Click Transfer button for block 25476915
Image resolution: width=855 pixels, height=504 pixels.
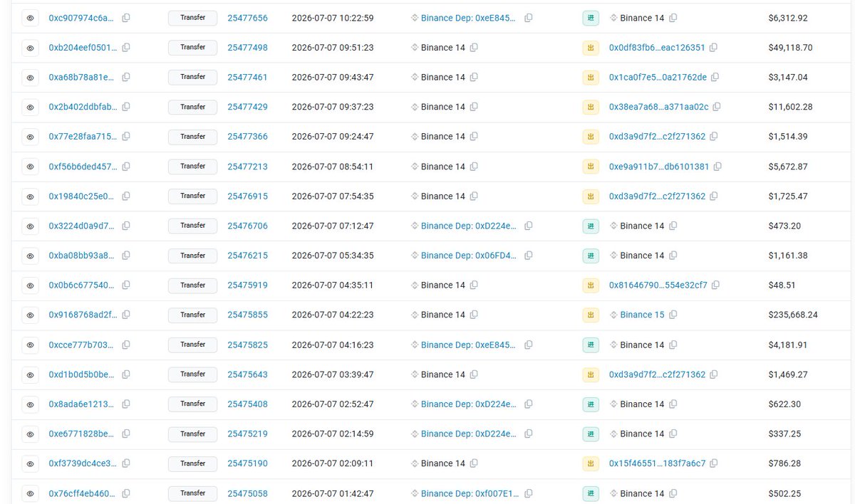point(192,196)
